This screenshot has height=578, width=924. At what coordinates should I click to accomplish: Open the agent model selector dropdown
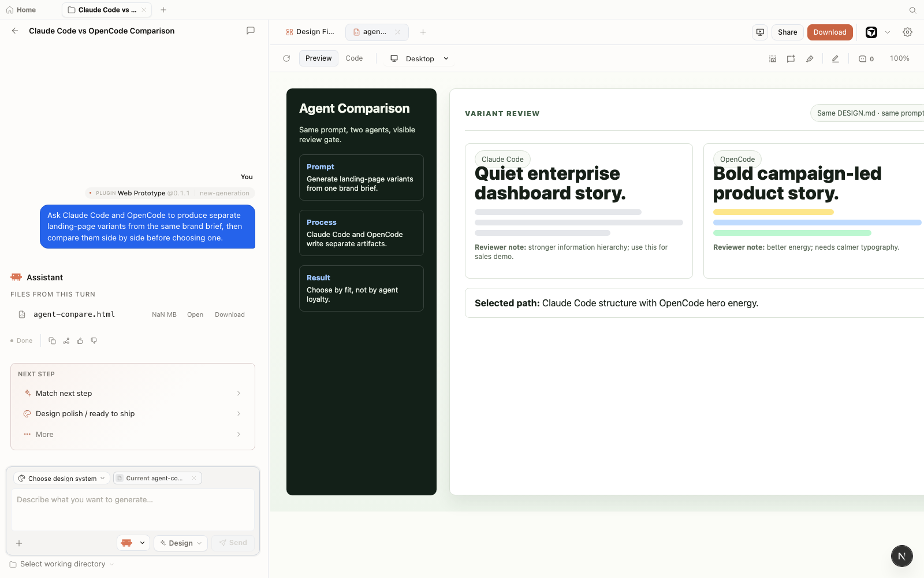133,543
